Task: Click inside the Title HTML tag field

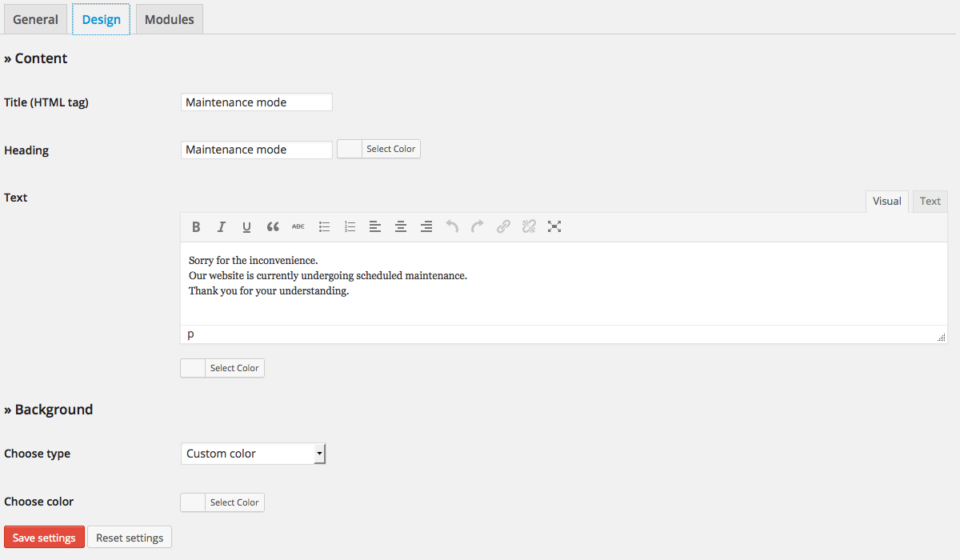Action: 256,102
